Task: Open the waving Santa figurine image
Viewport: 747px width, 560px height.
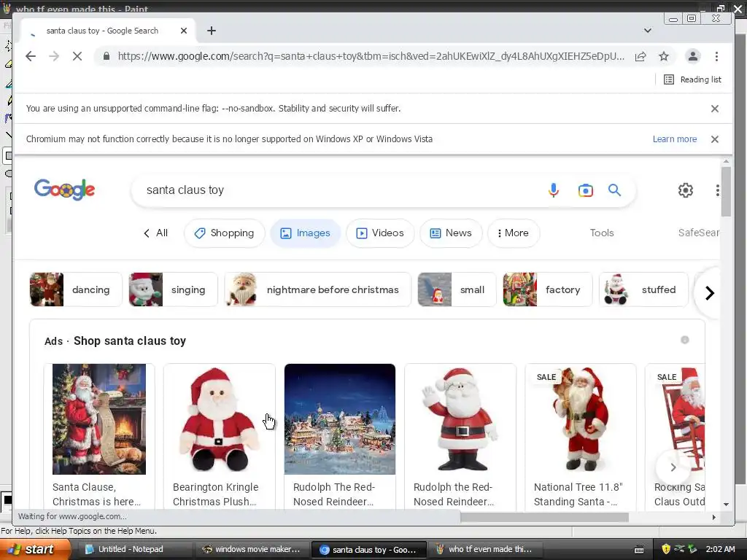Action: (x=460, y=419)
